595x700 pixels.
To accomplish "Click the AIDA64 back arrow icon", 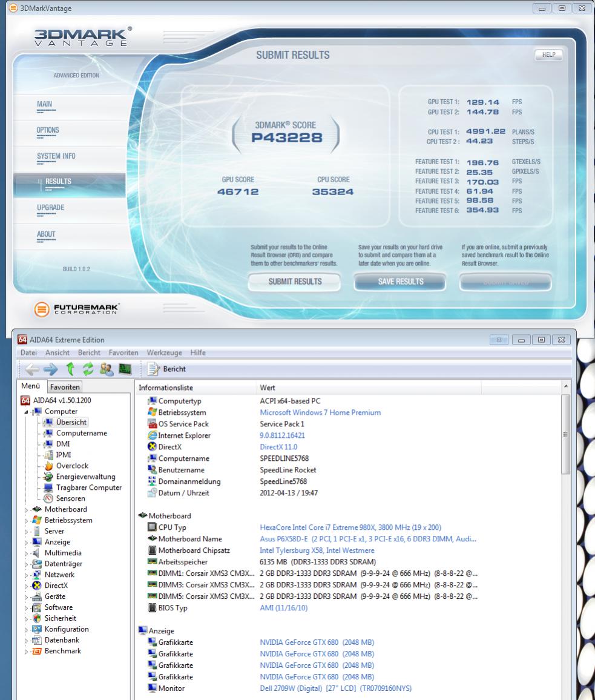I will 32,369.
